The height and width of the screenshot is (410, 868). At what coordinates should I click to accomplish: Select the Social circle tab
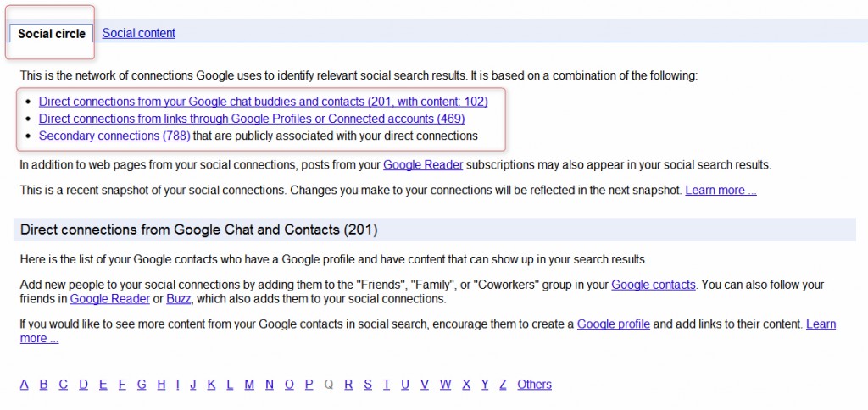pos(52,34)
